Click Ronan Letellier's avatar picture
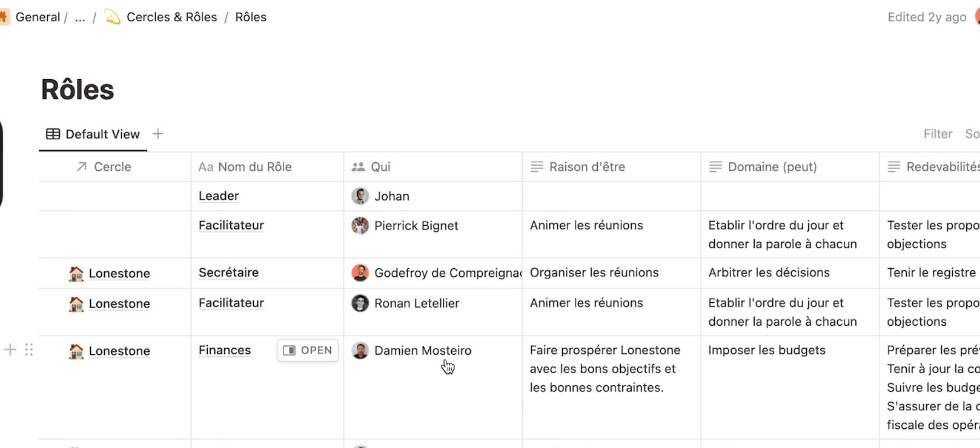Image resolution: width=980 pixels, height=448 pixels. [x=360, y=303]
